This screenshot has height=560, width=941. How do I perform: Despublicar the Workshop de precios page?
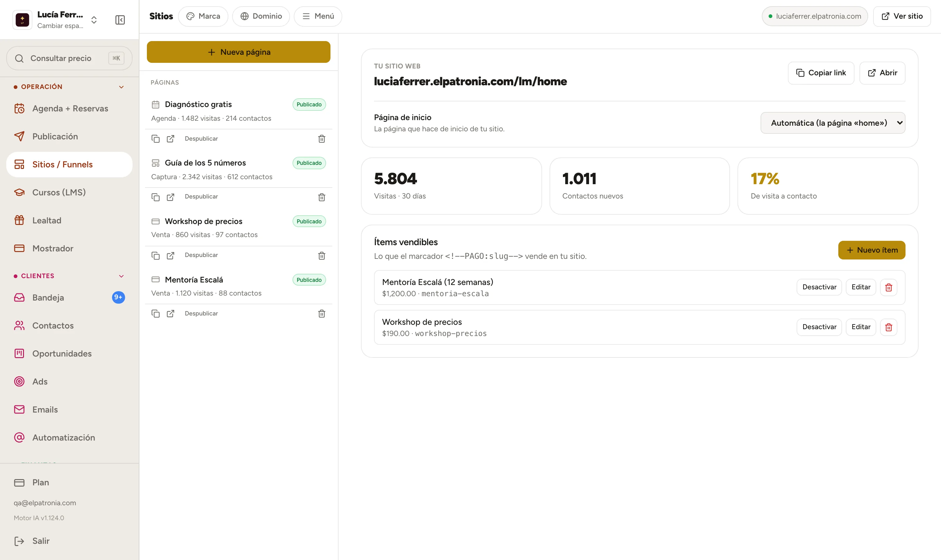point(201,255)
